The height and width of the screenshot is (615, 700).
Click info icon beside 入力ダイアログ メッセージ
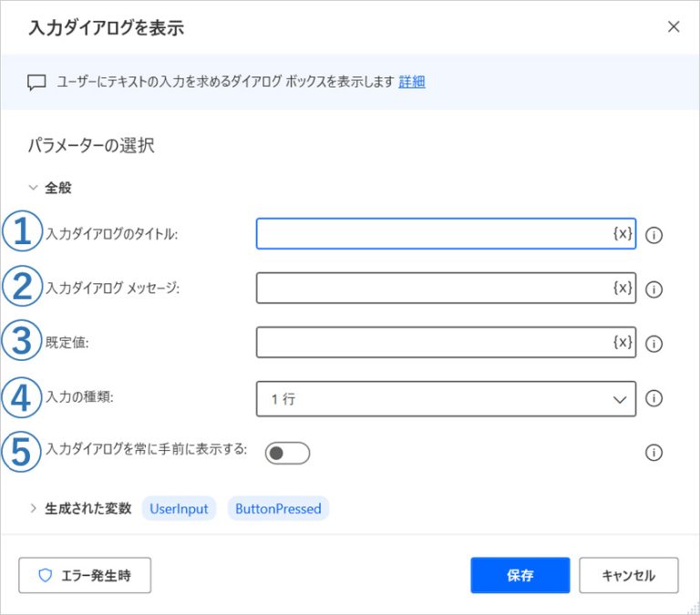(x=654, y=290)
